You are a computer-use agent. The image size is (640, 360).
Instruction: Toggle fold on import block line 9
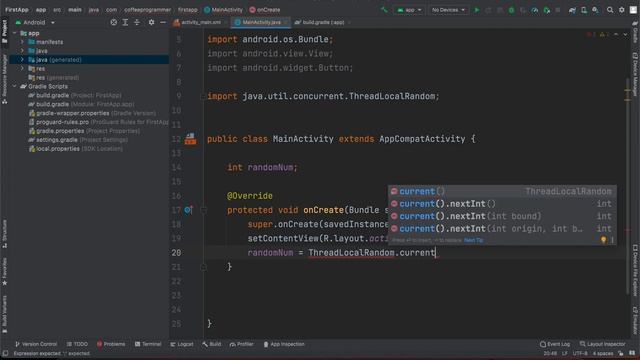[203, 96]
